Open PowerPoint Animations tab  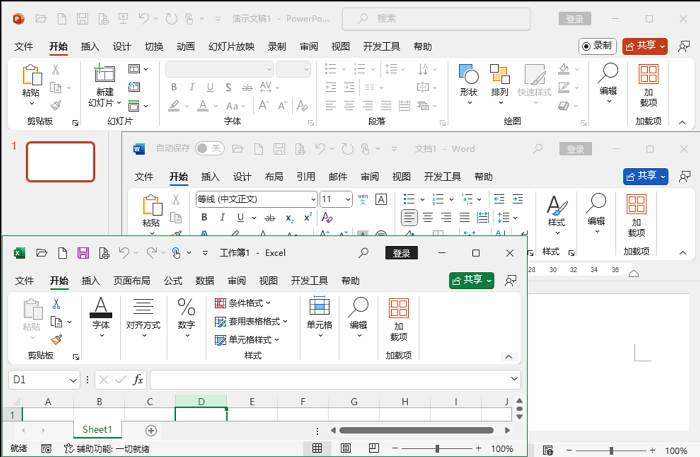point(185,46)
